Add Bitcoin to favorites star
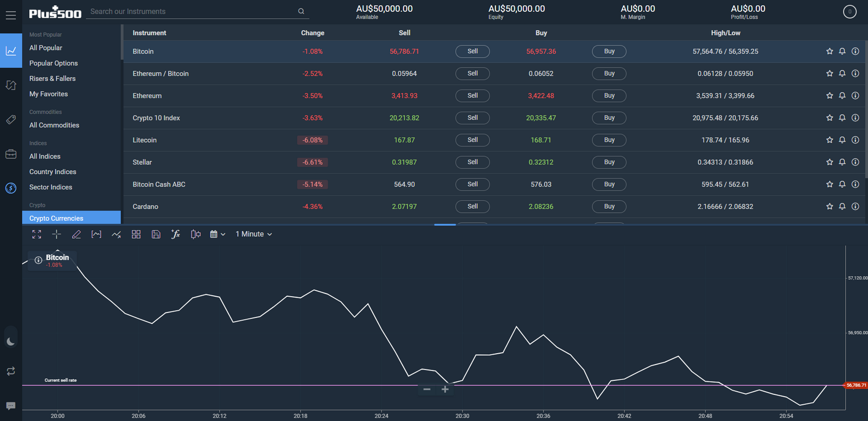The height and width of the screenshot is (421, 868). click(x=829, y=52)
